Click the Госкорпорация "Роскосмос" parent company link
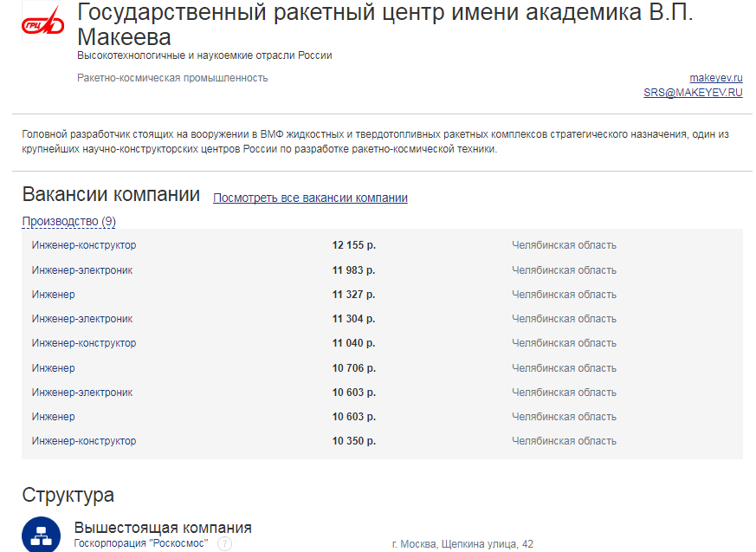Image resolution: width=756 pixels, height=552 pixels. point(141,543)
